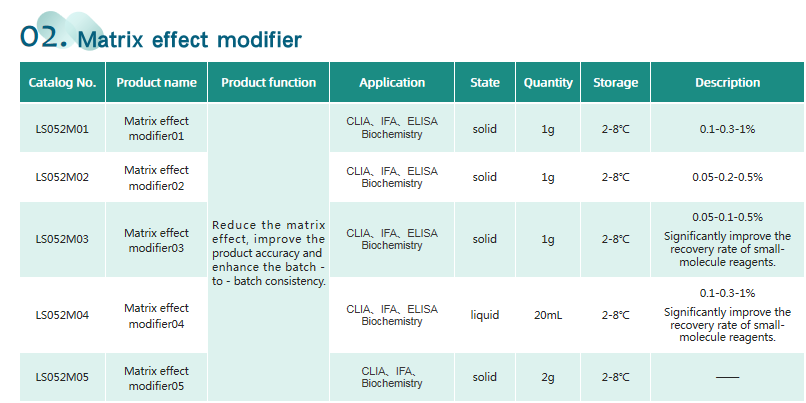The height and width of the screenshot is (403, 806).
Task: Select the Description column header
Action: [727, 82]
